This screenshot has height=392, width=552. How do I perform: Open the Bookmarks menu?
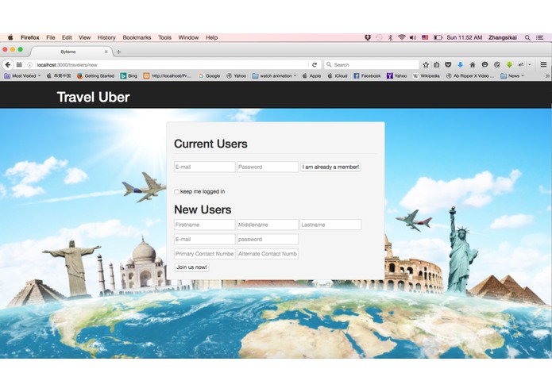click(x=137, y=37)
